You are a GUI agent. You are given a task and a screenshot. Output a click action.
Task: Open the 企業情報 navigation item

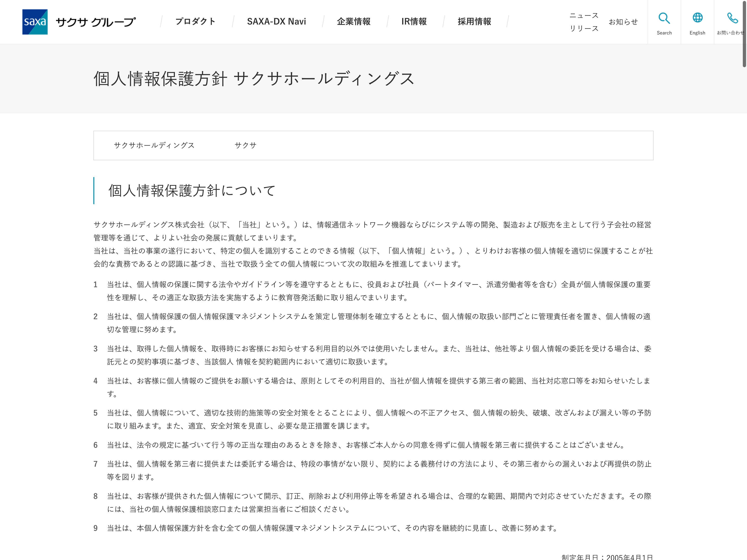tap(354, 22)
